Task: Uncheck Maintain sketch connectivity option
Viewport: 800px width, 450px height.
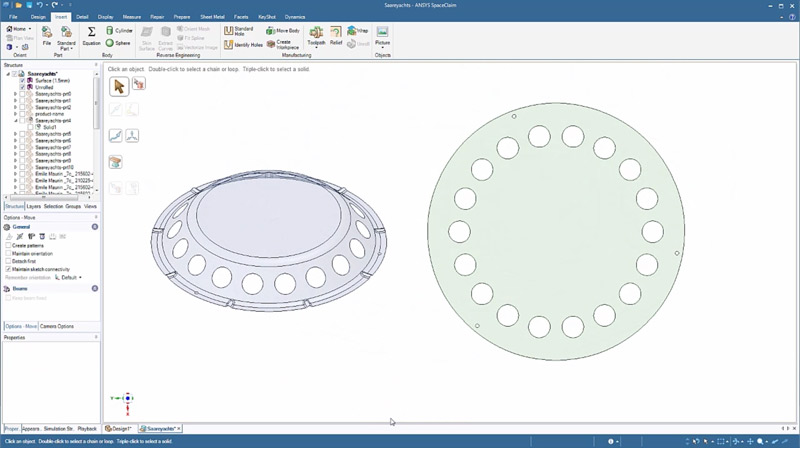Action: [x=9, y=269]
